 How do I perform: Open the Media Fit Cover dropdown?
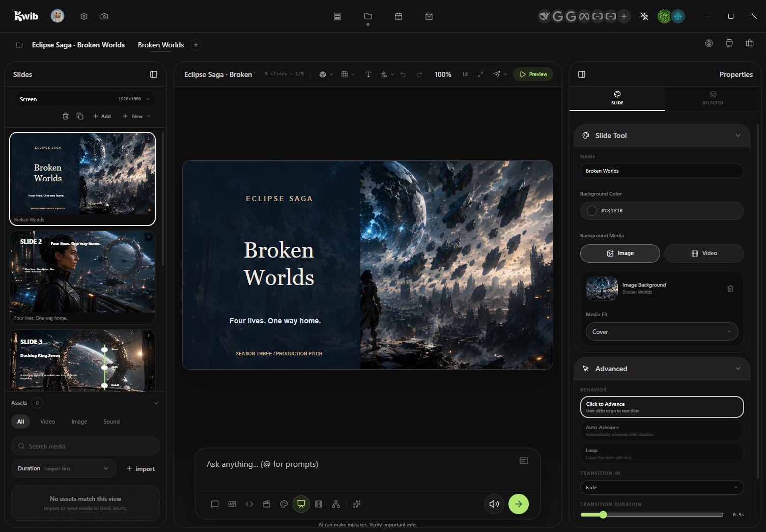[x=662, y=331]
